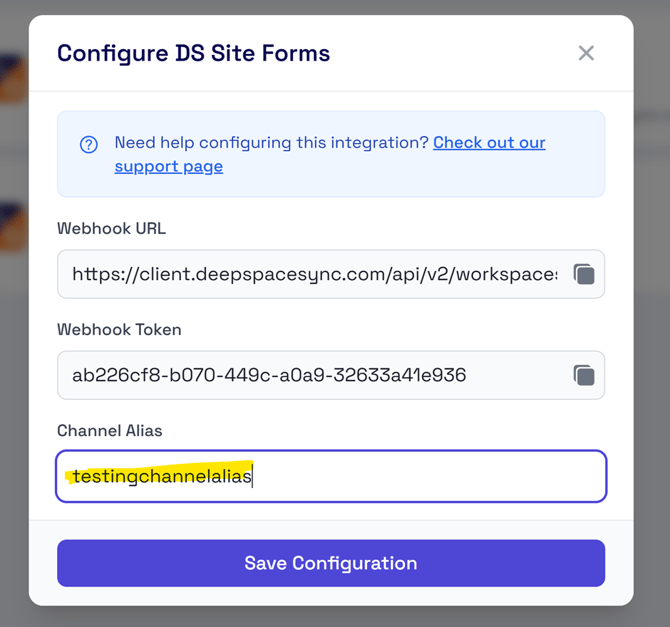Focus the Channel Alias input field
This screenshot has height=627, width=670.
[331, 476]
